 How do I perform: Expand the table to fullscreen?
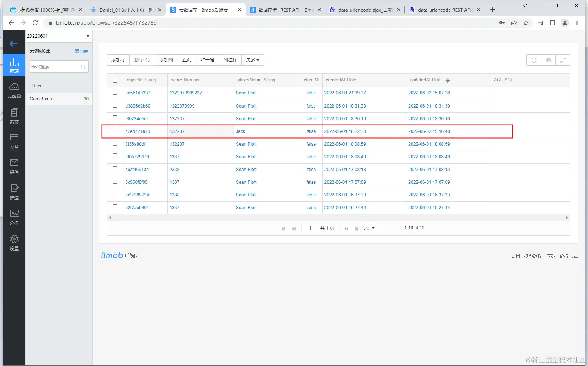click(563, 60)
